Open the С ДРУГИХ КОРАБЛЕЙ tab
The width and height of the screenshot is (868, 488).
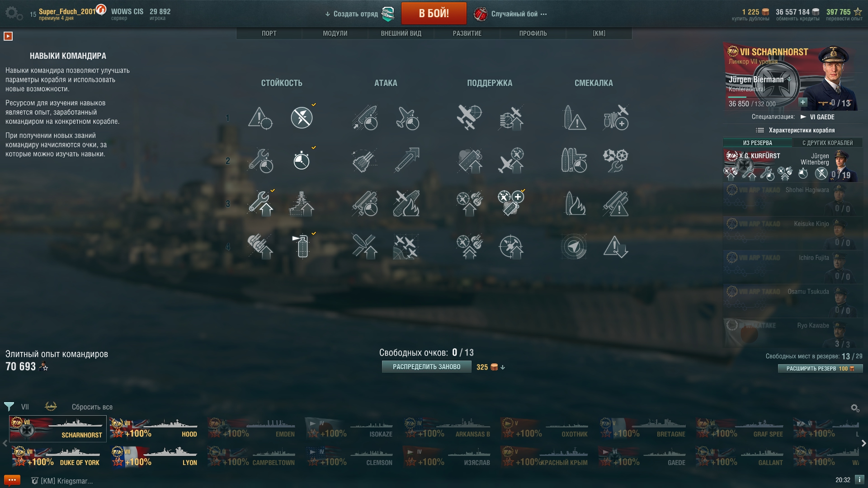tap(827, 143)
